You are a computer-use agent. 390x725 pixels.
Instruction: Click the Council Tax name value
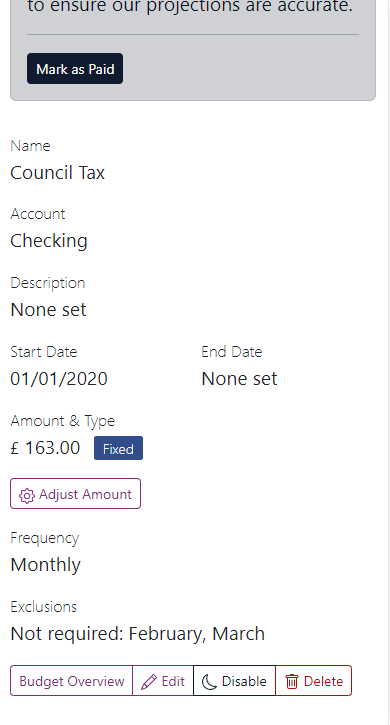coord(57,173)
